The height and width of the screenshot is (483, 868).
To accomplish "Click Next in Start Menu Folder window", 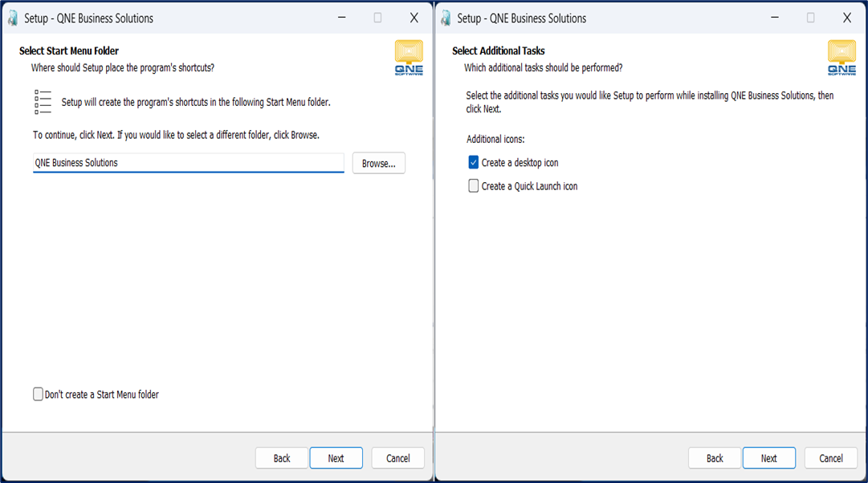I will click(x=336, y=458).
